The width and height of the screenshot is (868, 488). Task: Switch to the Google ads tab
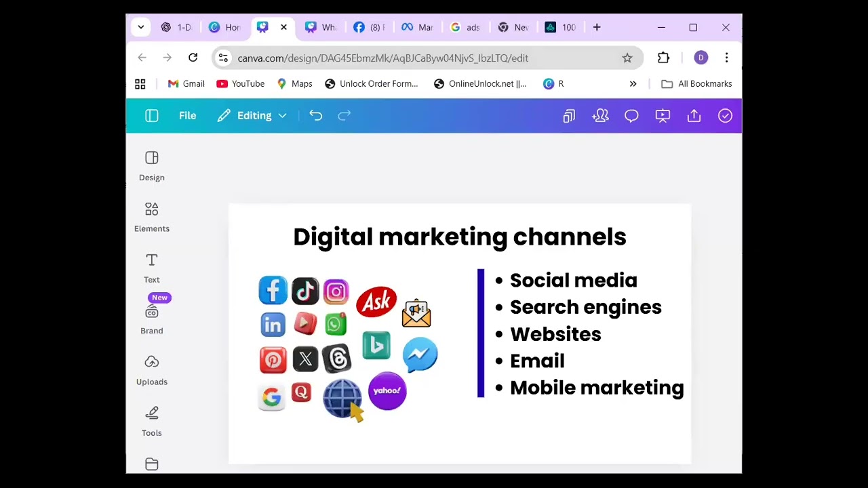click(x=465, y=27)
